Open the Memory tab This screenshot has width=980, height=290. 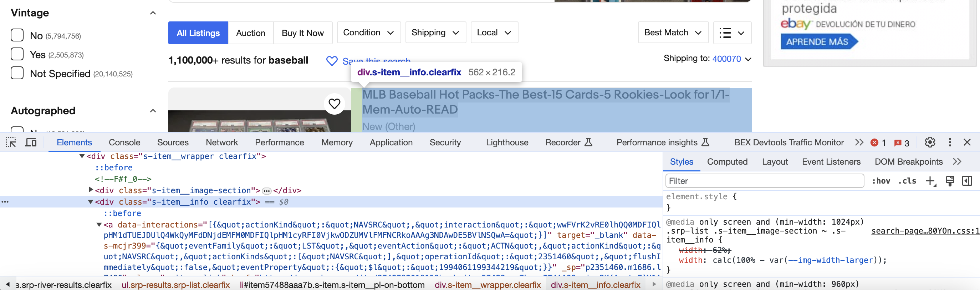pyautogui.click(x=337, y=142)
